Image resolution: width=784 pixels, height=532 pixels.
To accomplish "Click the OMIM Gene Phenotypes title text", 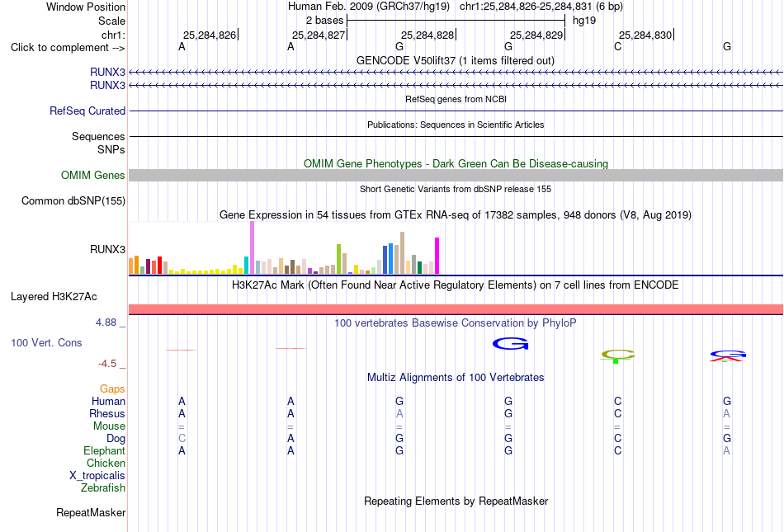I will pos(456,163).
